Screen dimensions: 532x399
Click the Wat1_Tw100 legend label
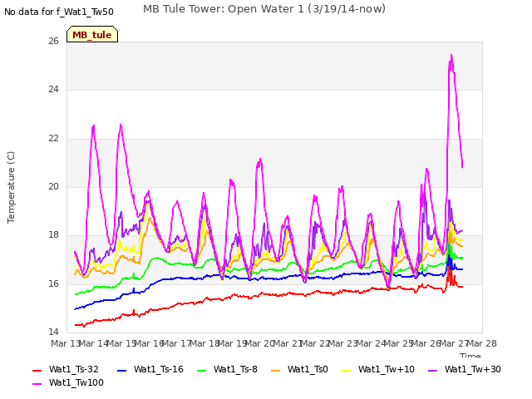click(76, 382)
